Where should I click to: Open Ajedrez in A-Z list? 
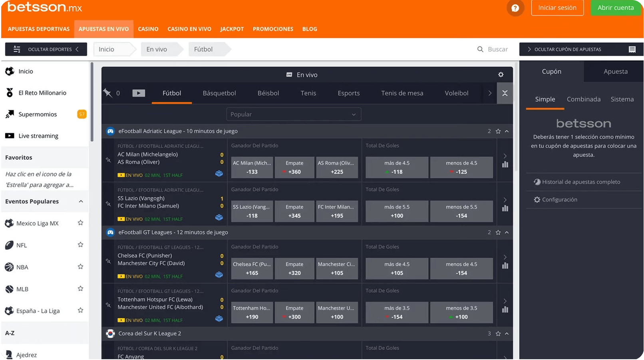[26, 355]
